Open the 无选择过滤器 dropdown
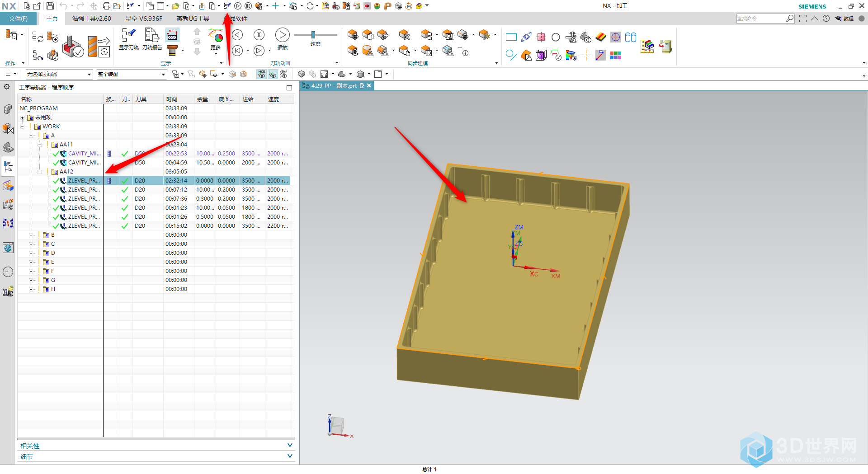The image size is (868, 474). (x=59, y=74)
